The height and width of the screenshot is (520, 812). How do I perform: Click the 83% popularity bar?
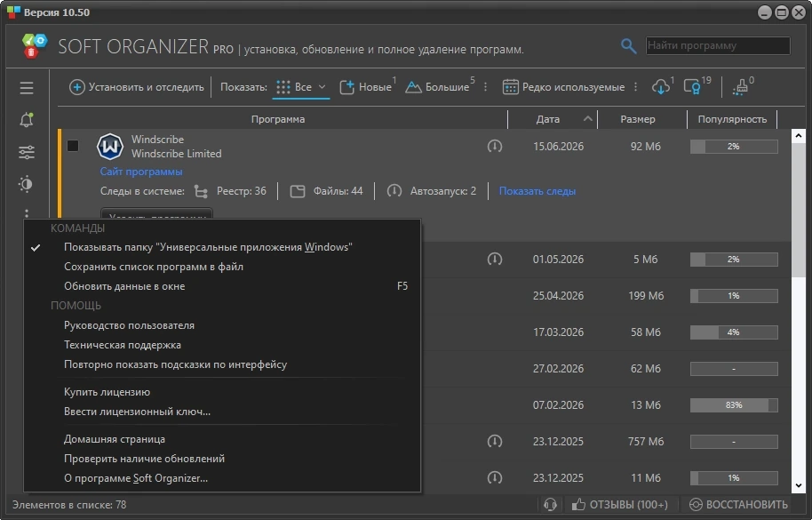pyautogui.click(x=734, y=405)
